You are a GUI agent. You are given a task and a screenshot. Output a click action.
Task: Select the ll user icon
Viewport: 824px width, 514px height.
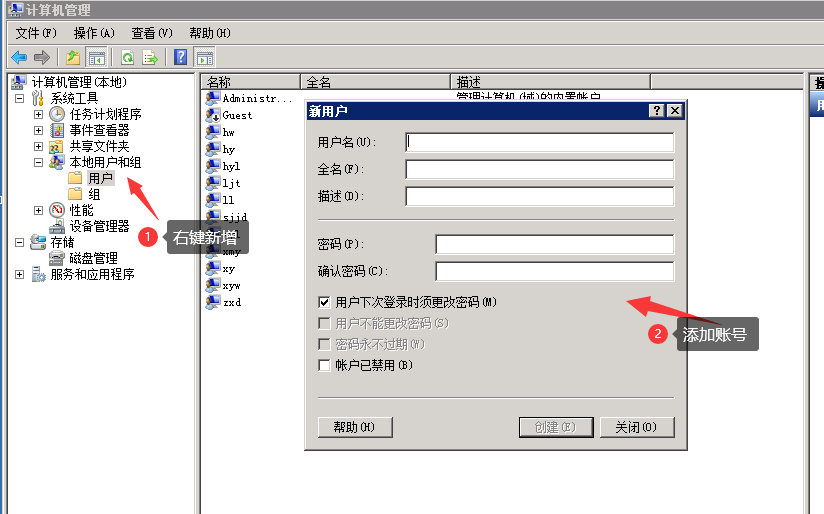[x=213, y=200]
